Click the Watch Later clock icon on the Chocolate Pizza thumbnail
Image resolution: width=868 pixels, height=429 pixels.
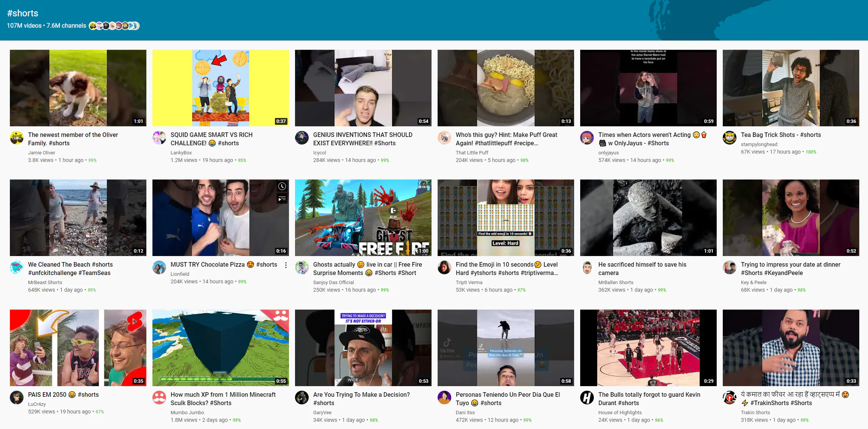(x=282, y=186)
